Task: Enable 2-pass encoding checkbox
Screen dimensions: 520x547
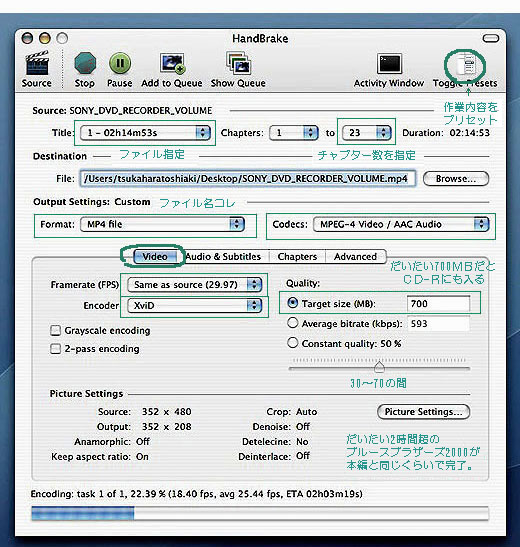Action: 55,349
